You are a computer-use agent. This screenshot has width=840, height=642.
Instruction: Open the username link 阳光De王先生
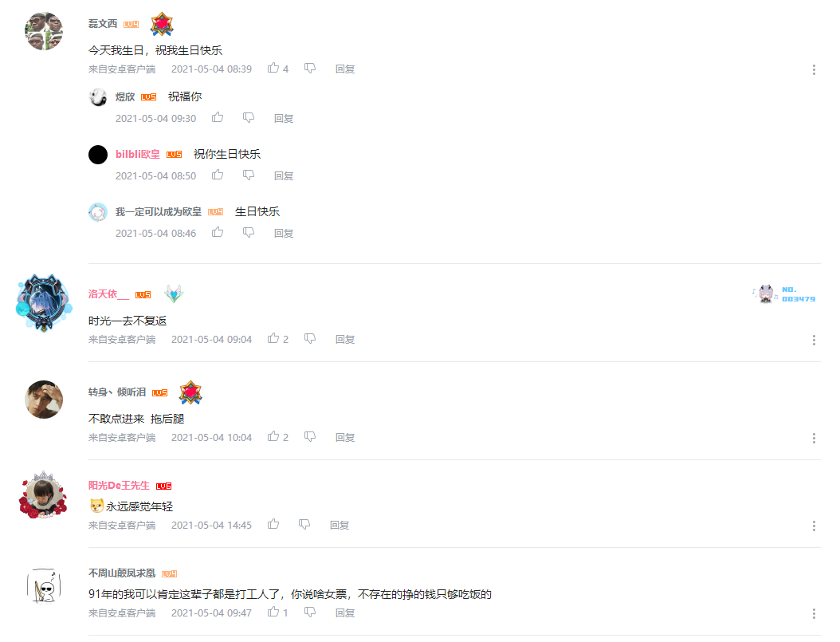119,485
